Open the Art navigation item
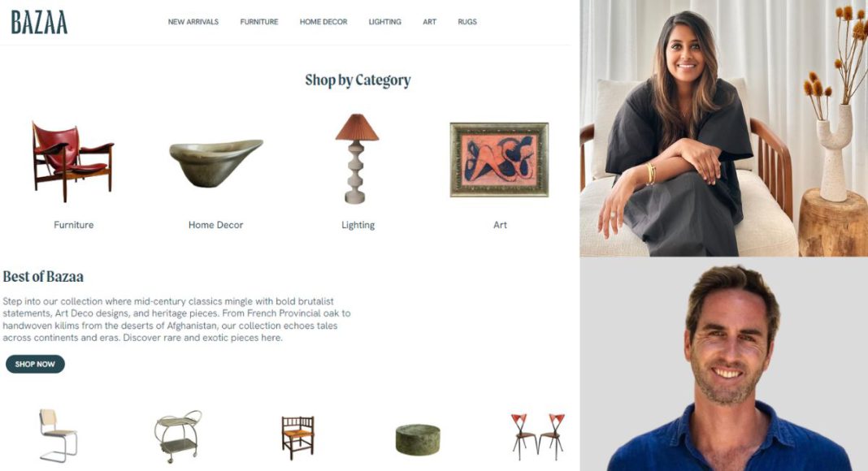 point(430,22)
